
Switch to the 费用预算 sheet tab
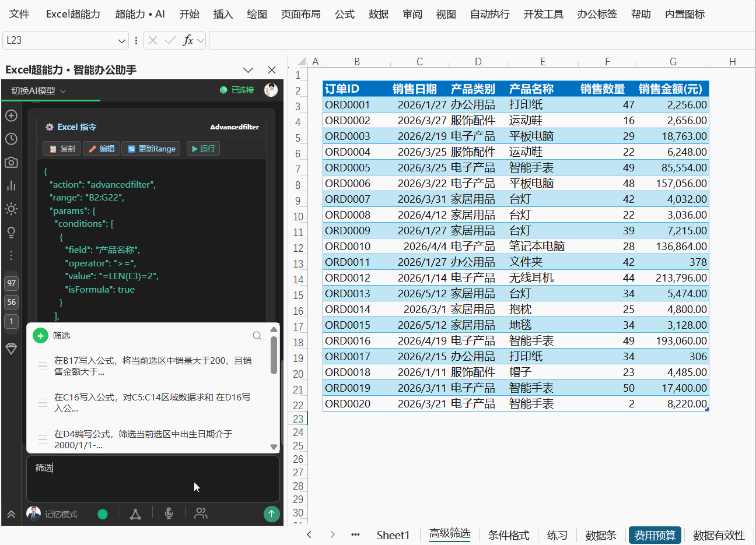(x=655, y=535)
